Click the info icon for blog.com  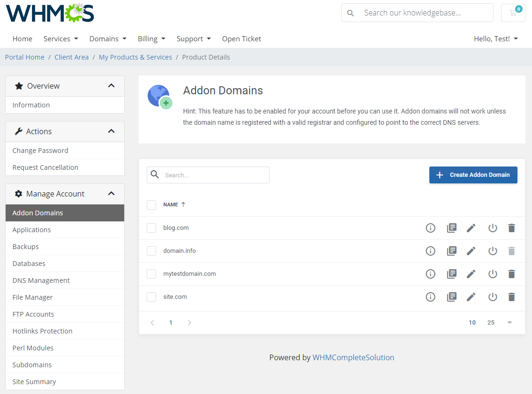pos(430,228)
